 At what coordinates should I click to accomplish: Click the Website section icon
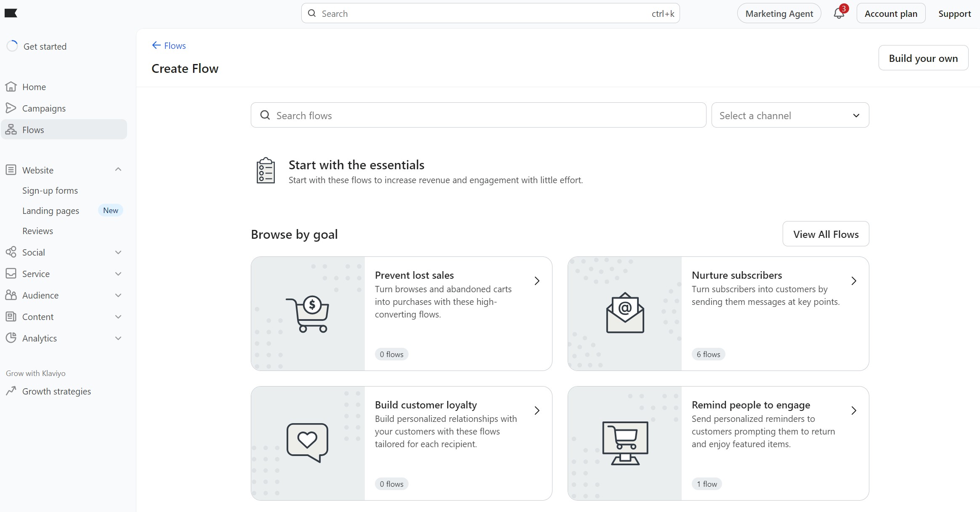point(11,170)
